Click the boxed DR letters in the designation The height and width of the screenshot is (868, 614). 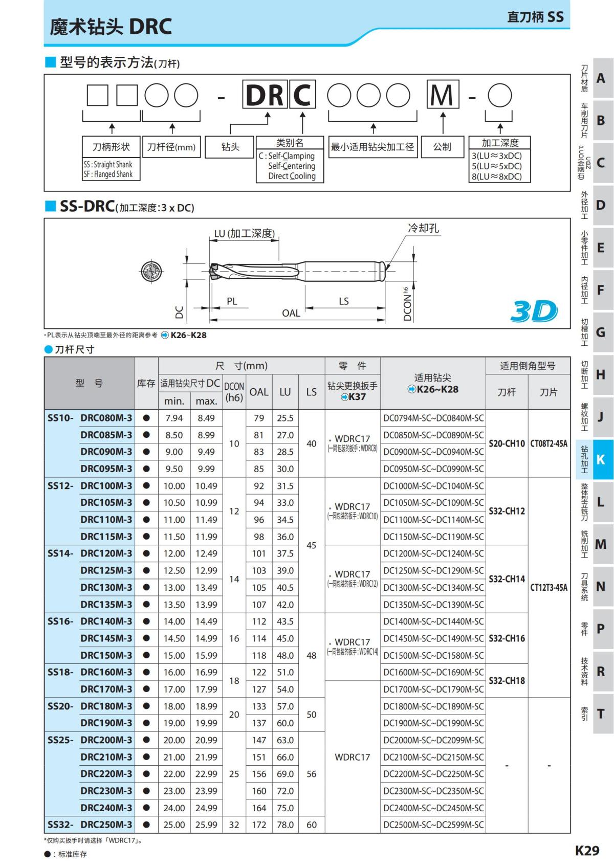tap(265, 95)
